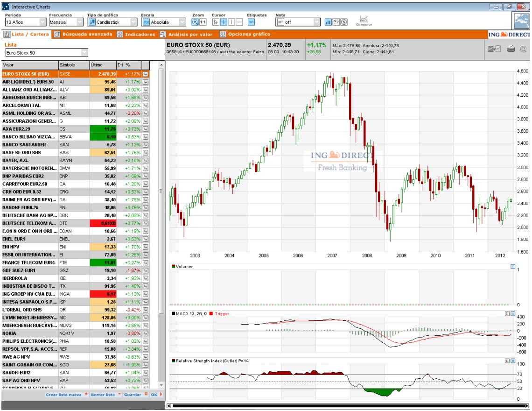Select the vertical line cursor mode
532x411 pixels.
click(231, 22)
